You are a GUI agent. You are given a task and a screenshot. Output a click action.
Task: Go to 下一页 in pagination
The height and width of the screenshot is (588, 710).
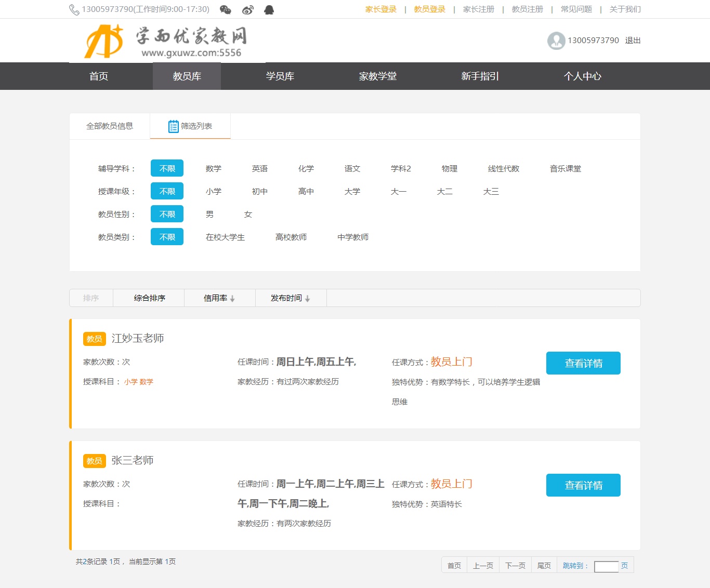tap(515, 566)
